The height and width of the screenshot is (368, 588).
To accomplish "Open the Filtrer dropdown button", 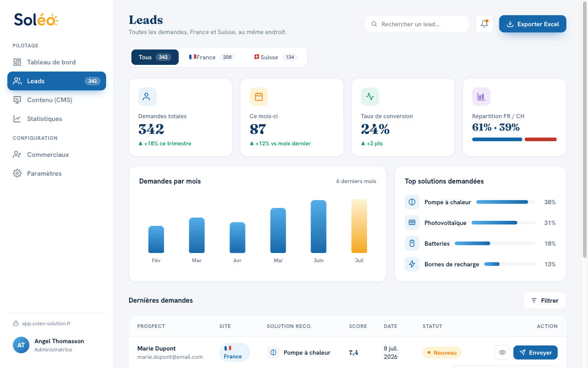I will [544, 300].
